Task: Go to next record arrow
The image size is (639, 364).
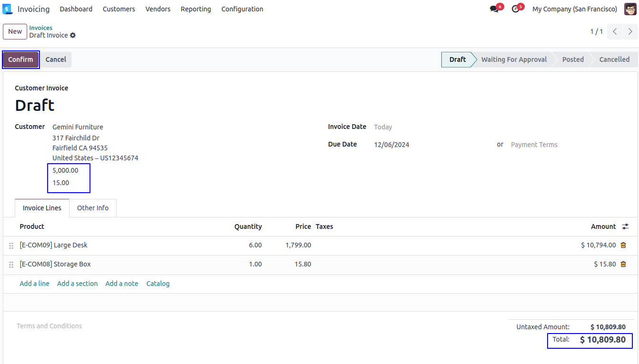Action: (630, 31)
